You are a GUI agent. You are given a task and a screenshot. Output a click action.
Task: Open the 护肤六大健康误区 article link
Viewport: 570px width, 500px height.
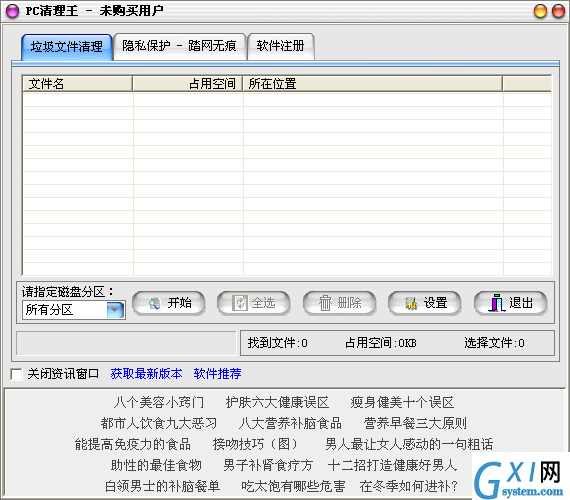tap(277, 403)
